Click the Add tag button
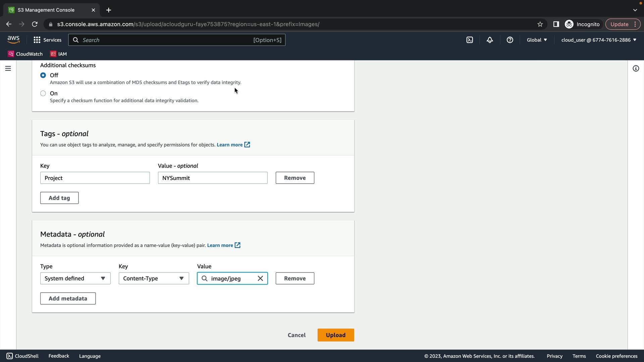Image resolution: width=644 pixels, height=362 pixels. [59, 198]
